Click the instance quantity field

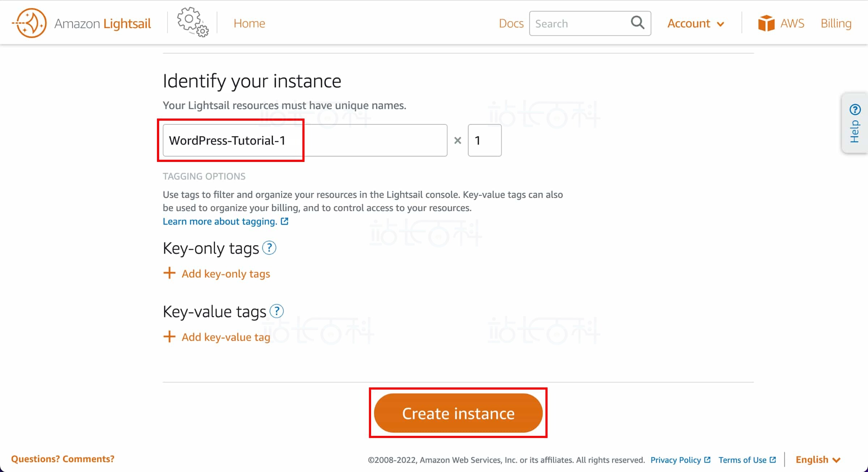coord(484,140)
